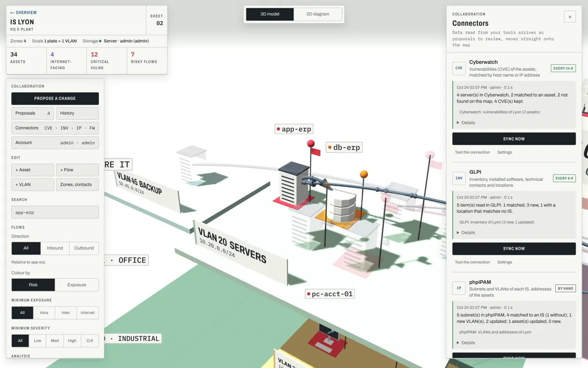Expand Details under phpIPAM sync result
588x368 pixels.
tap(466, 342)
